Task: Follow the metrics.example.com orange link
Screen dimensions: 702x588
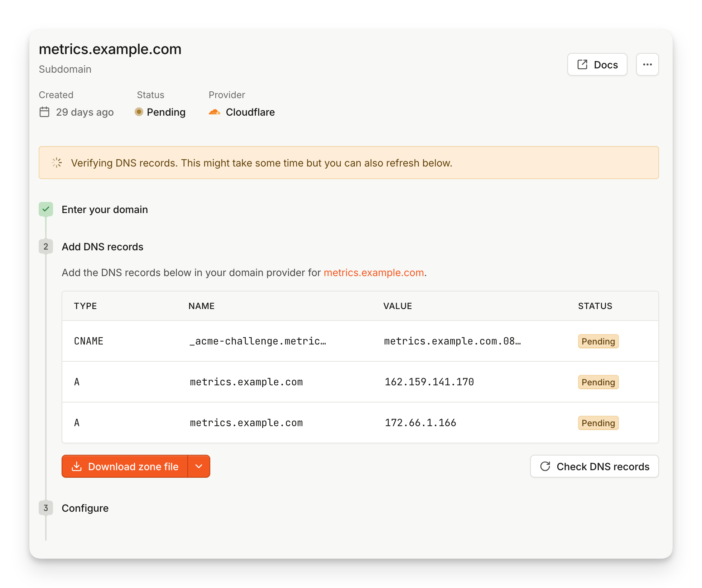Action: click(374, 273)
